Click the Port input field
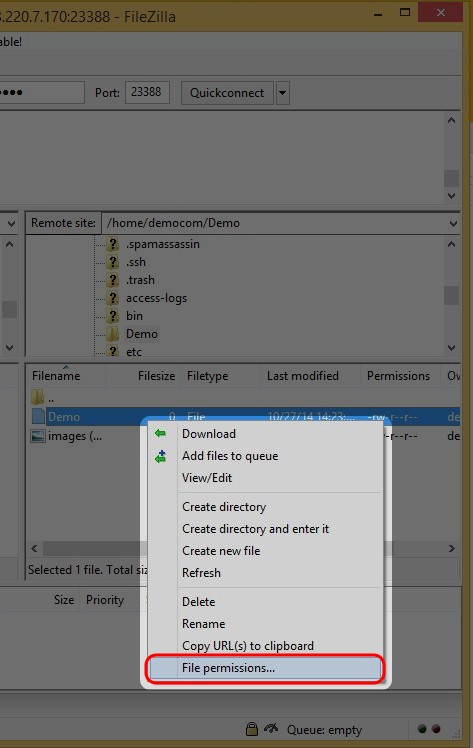Screen dimensions: 473x748 pos(147,92)
